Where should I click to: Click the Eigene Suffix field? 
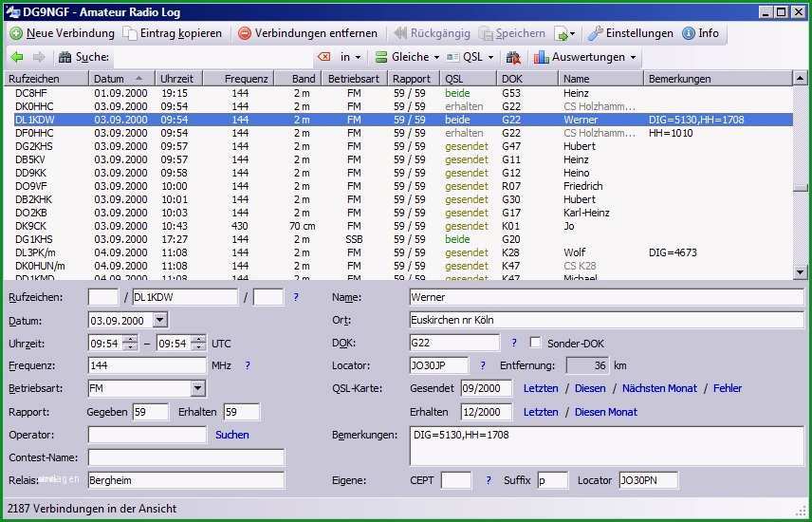tap(552, 480)
